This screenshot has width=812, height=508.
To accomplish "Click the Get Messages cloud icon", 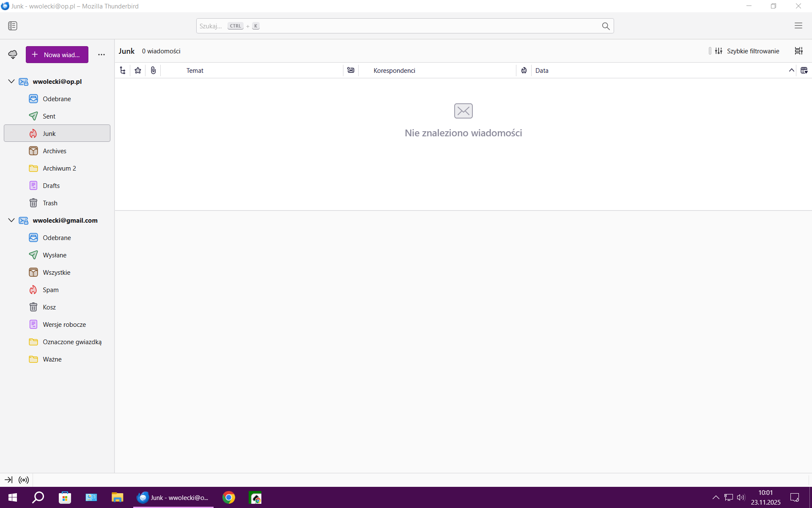I will [13, 55].
